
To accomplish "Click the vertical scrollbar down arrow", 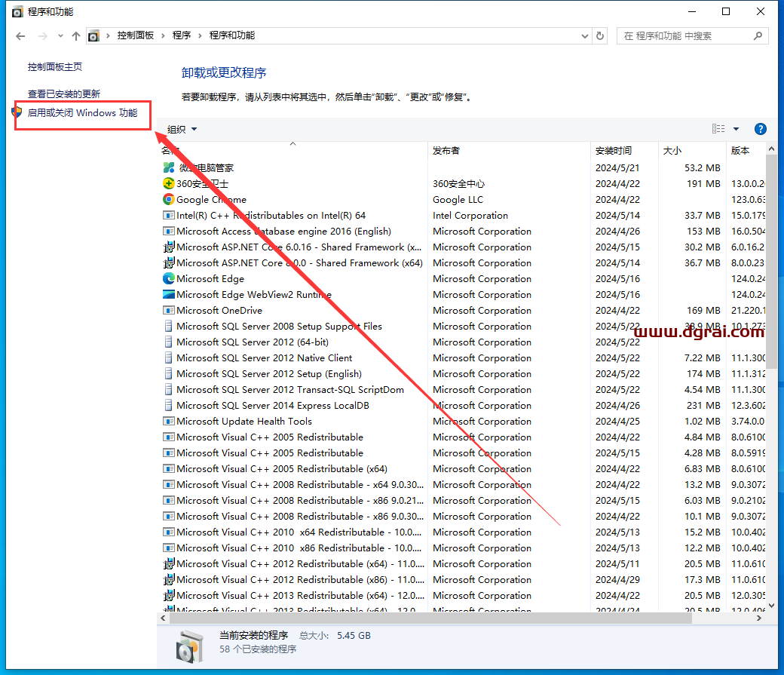I will [x=771, y=606].
